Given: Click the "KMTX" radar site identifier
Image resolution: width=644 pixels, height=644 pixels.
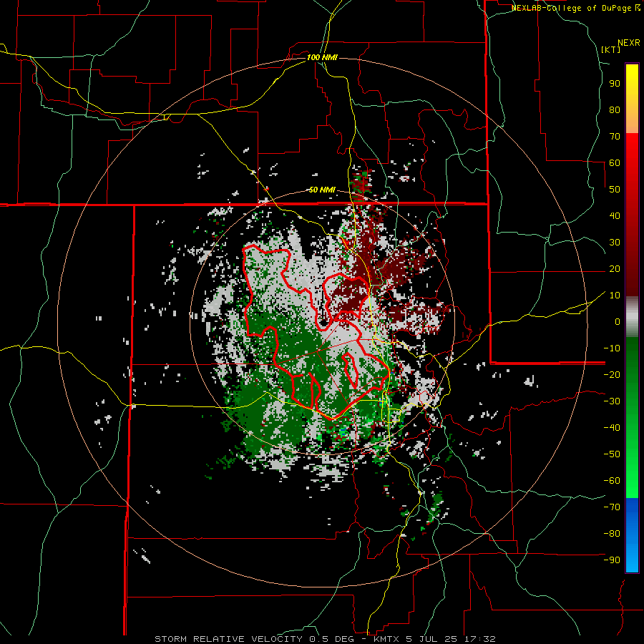Looking at the screenshot, I should [x=387, y=639].
